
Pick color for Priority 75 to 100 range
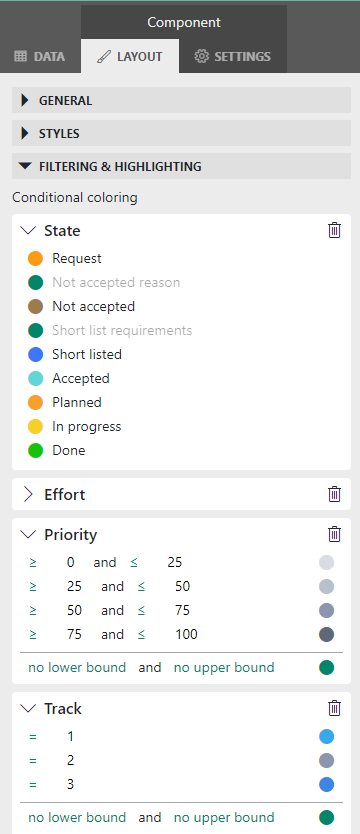click(x=326, y=635)
